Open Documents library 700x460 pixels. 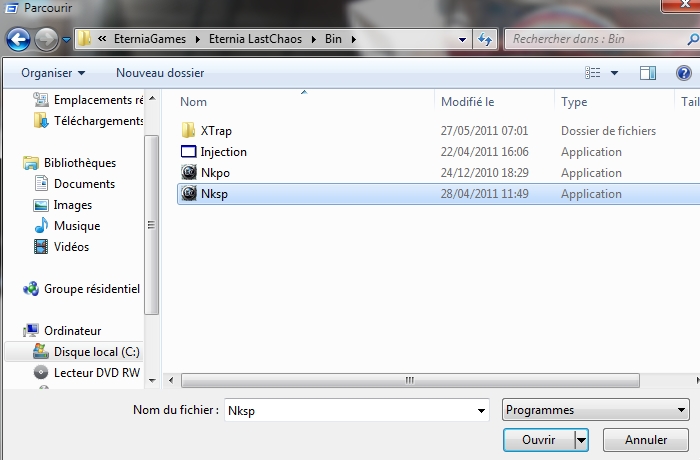coord(75,184)
